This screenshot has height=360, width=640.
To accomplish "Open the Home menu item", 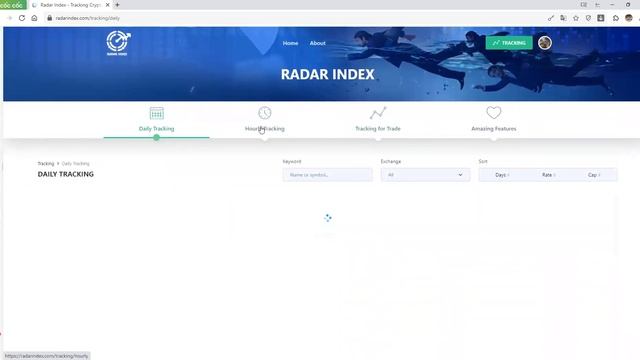I will pyautogui.click(x=290, y=43).
